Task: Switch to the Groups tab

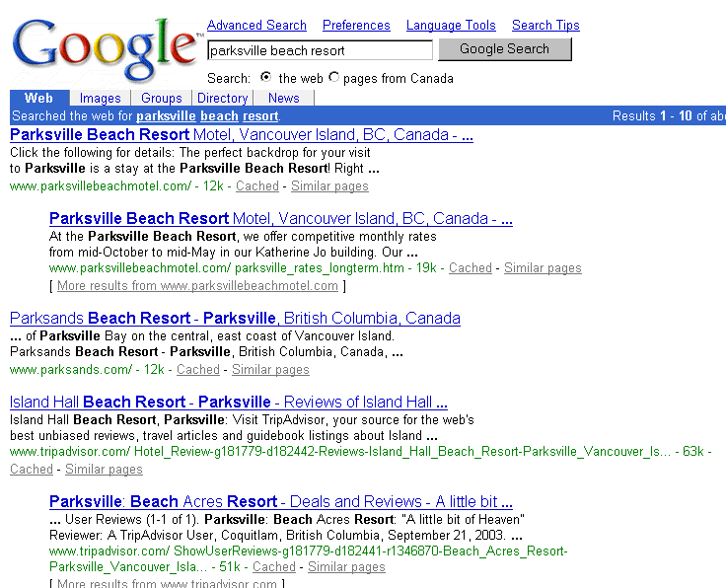Action: 161,98
